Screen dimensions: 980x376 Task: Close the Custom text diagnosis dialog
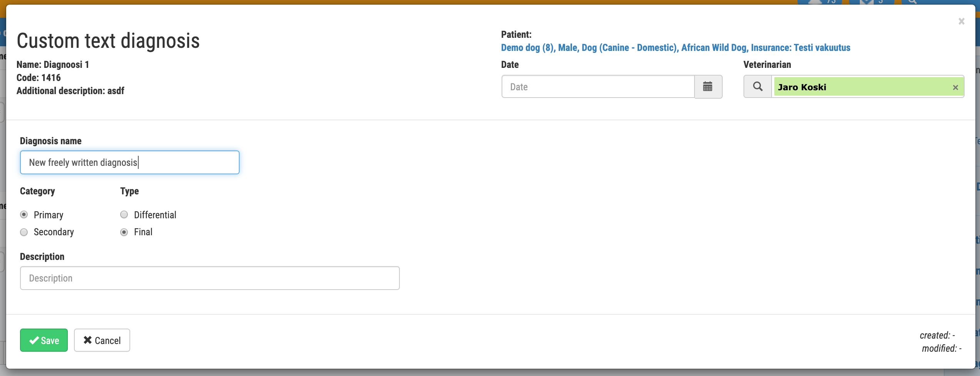point(962,22)
